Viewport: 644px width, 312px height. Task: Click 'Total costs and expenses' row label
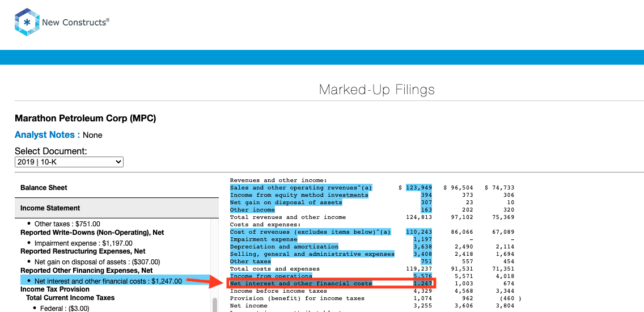pos(275,269)
